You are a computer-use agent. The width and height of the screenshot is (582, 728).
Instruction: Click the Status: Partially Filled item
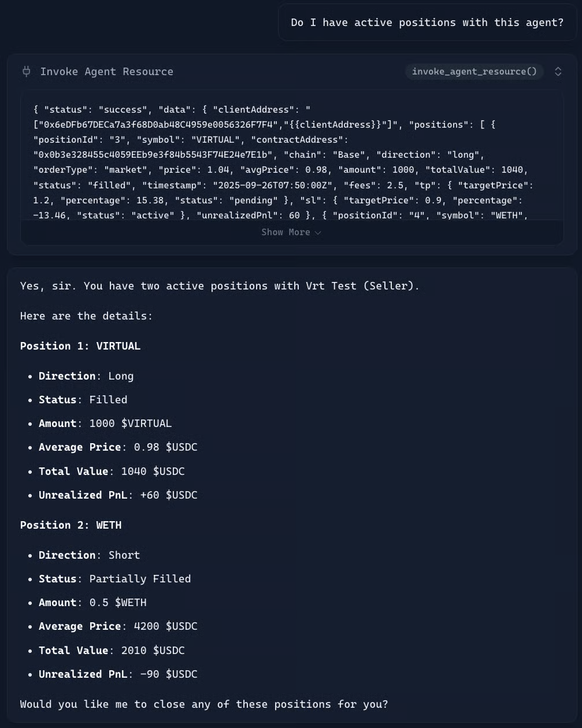point(114,579)
